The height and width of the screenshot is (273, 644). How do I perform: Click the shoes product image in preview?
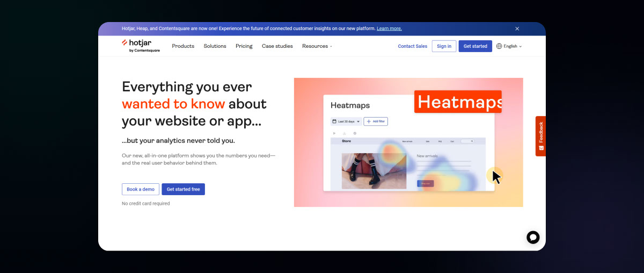pos(374,171)
